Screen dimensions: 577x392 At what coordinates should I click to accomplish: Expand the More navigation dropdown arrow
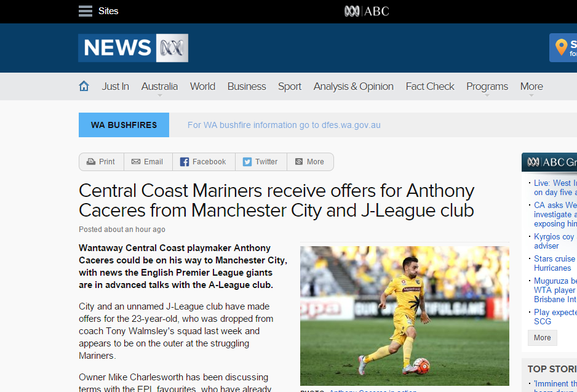tap(531, 95)
